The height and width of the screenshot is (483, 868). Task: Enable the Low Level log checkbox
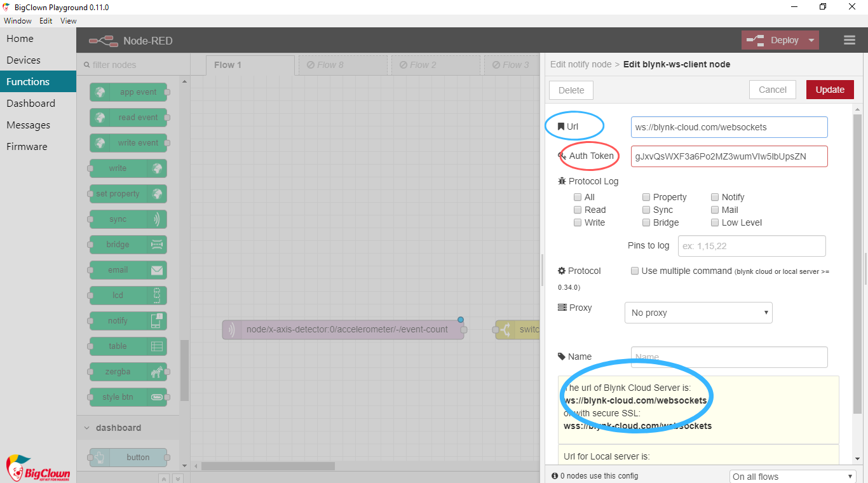[x=715, y=222]
